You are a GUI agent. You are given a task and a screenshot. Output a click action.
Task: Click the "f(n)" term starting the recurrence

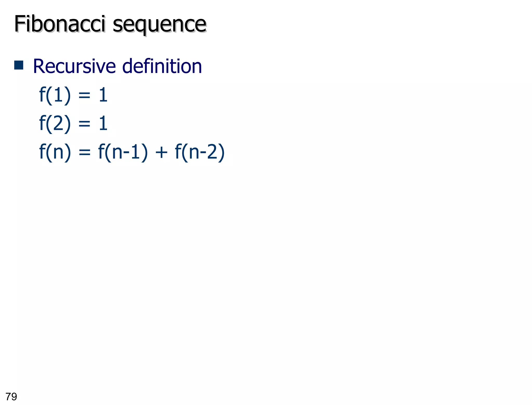point(55,152)
